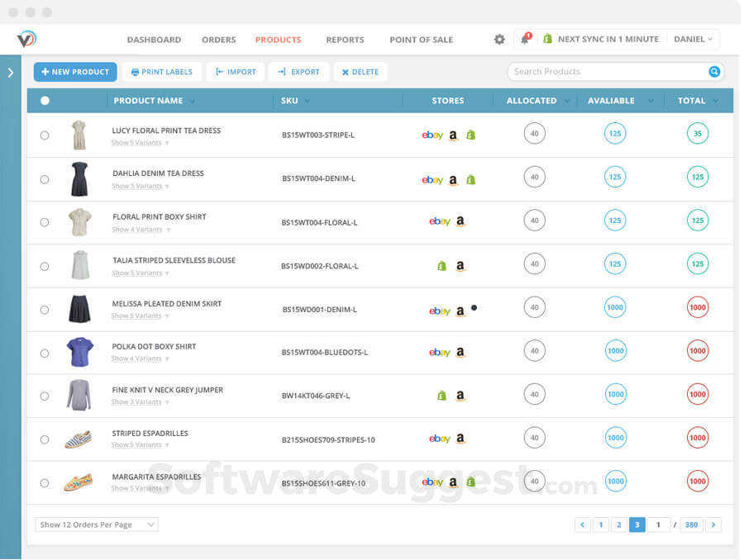
Task: Click Shopify icon for Talia Striped Sleeveless Blouse
Action: 441,266
